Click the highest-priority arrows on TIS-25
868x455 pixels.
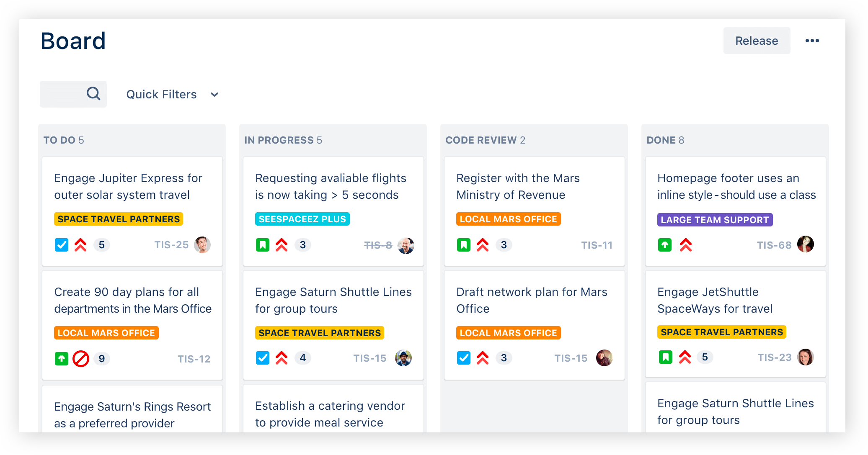point(80,245)
